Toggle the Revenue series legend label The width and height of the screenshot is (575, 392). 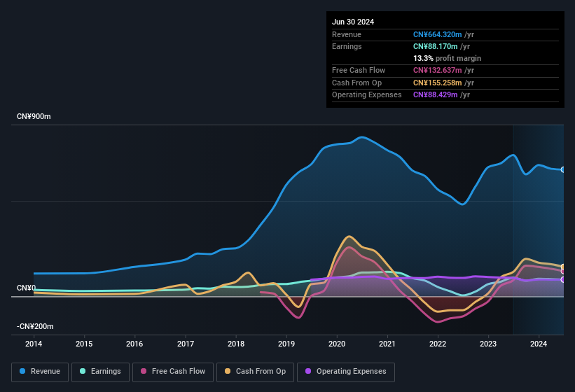(x=46, y=372)
